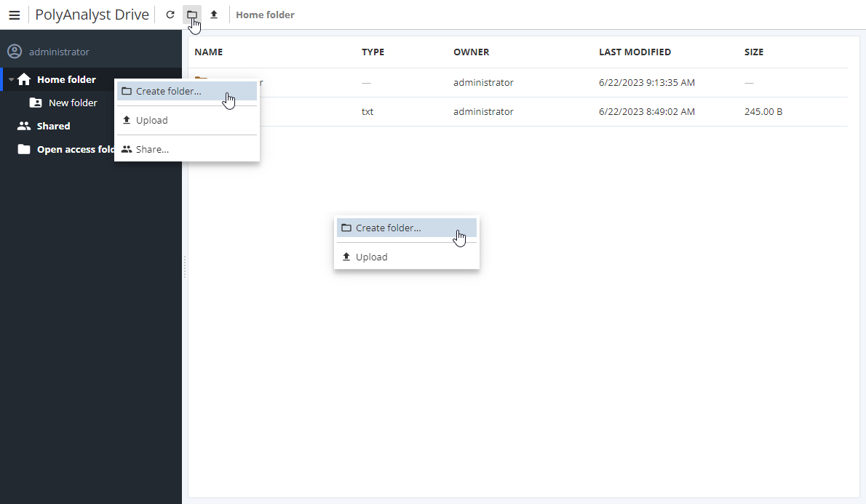Click the refresh icon in the top toolbar

[170, 14]
